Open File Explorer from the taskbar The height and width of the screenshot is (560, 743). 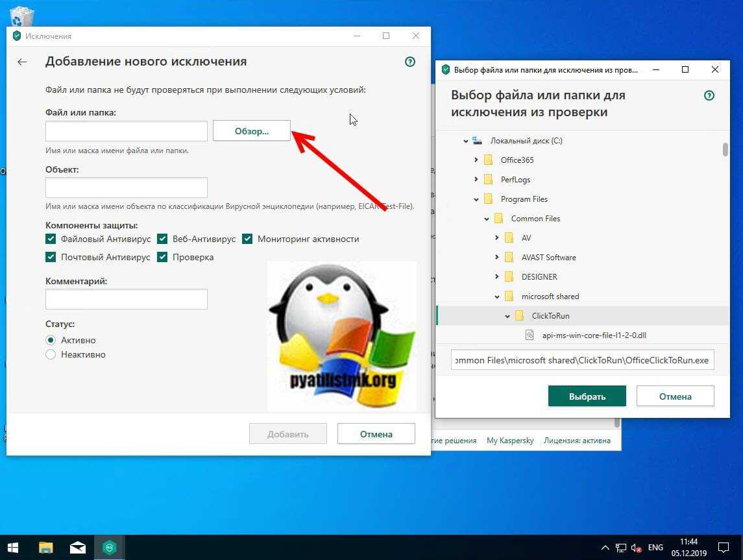click(x=45, y=547)
